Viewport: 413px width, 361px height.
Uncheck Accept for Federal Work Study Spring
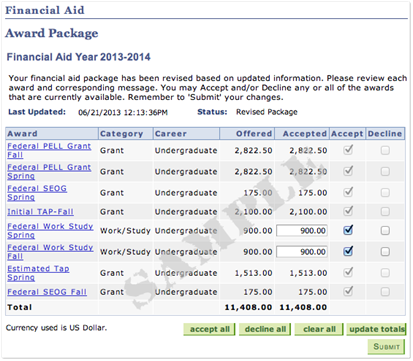(x=348, y=230)
